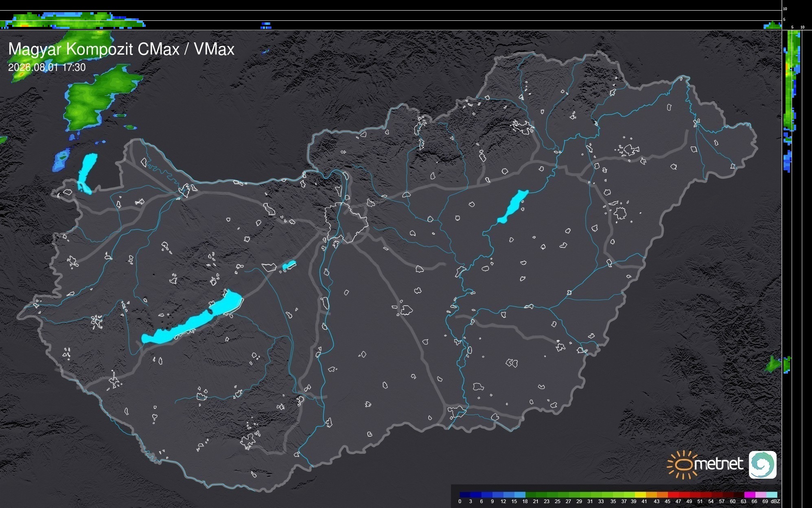Screen dimensions: 812x508
Task: Click Lake Fertő near northwest border
Action: 87,173
